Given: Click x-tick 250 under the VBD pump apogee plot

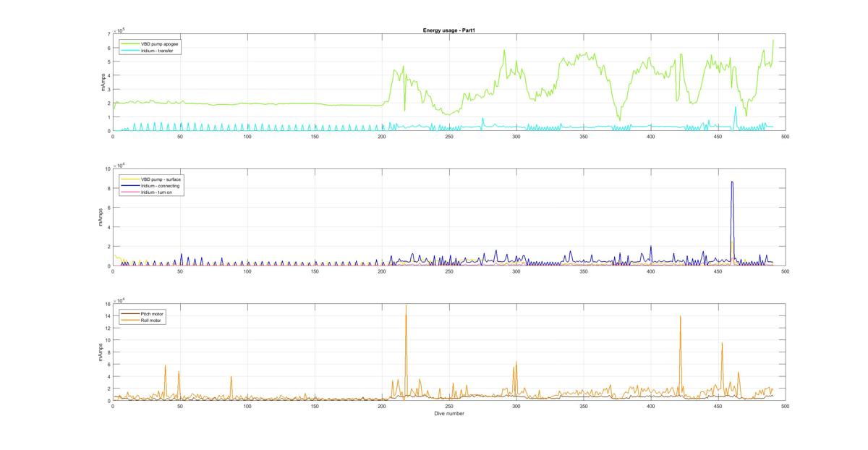Looking at the screenshot, I should click(x=449, y=136).
